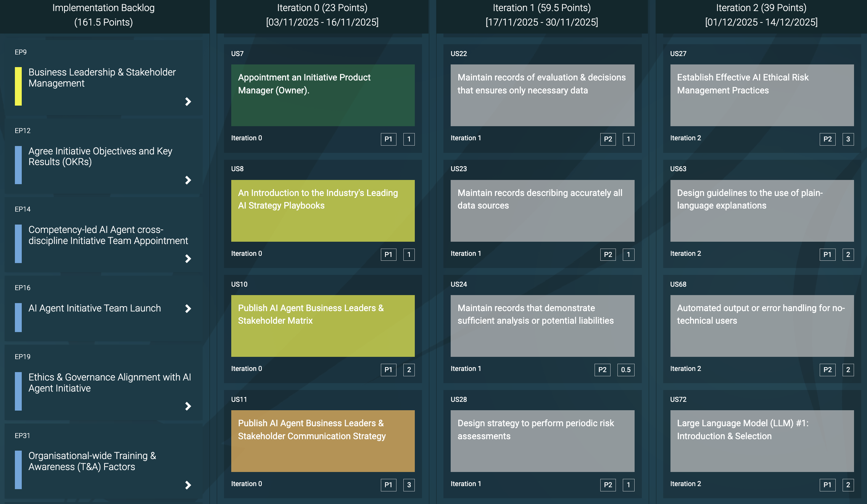The image size is (867, 504).
Task: Click P1 priority badge on US7
Action: tap(388, 139)
